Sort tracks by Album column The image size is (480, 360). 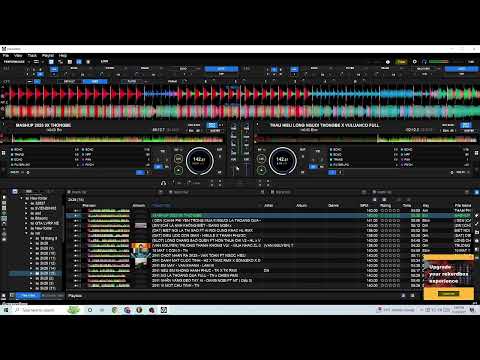tap(302, 205)
